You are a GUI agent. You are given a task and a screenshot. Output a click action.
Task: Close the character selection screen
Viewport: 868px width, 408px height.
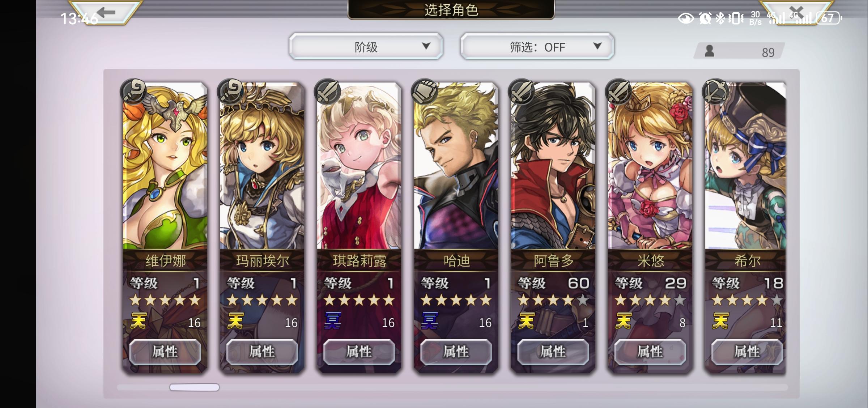click(x=796, y=12)
